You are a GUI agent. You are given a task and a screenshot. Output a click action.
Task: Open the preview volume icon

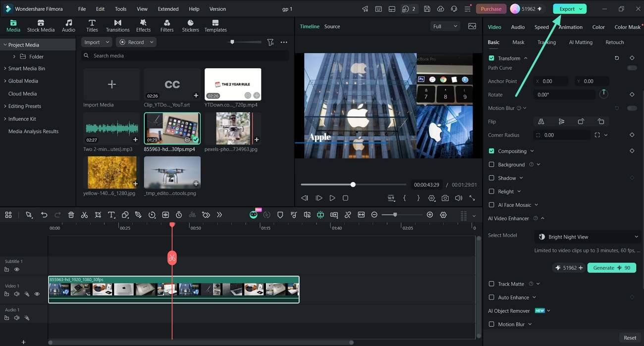459,198
